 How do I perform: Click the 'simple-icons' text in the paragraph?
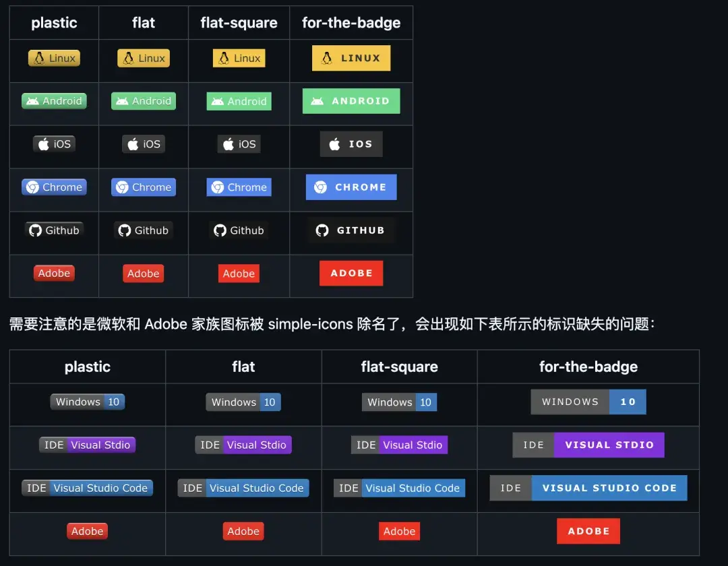311,324
